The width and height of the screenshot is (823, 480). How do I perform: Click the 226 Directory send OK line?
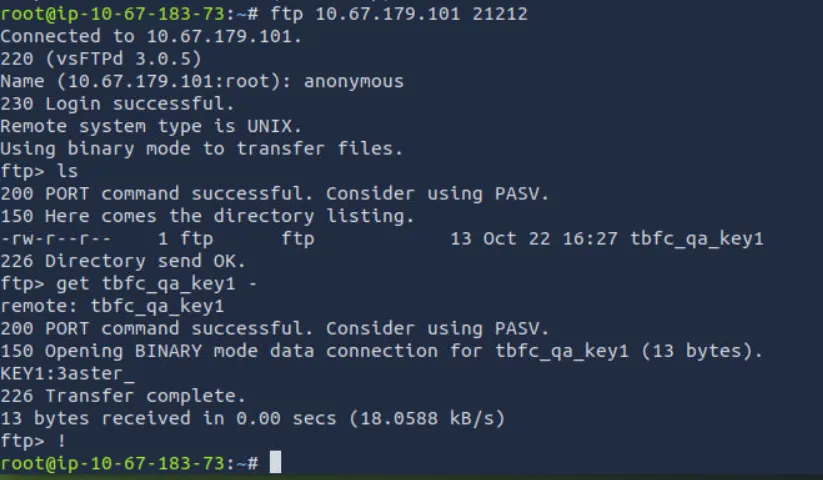click(x=123, y=261)
